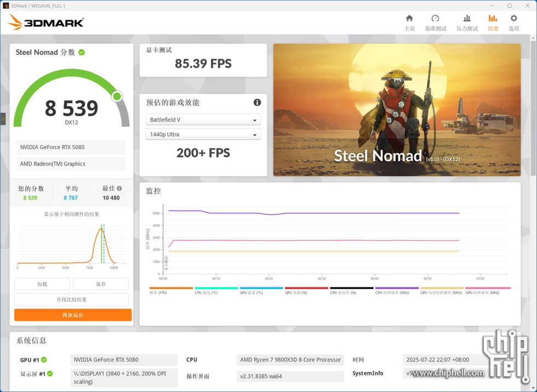Click the 85.39 FPS graphics test value
Image resolution: width=537 pixels, height=392 pixels.
coord(203,64)
